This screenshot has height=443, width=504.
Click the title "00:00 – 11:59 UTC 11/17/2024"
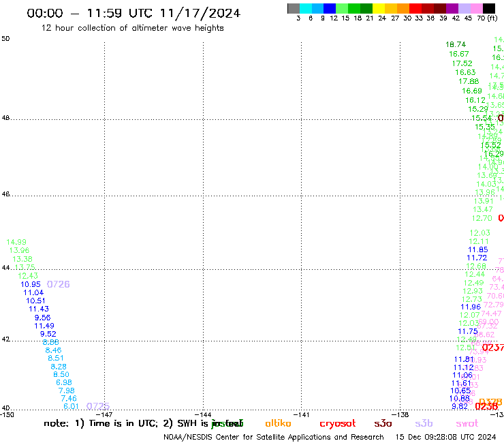(x=133, y=14)
